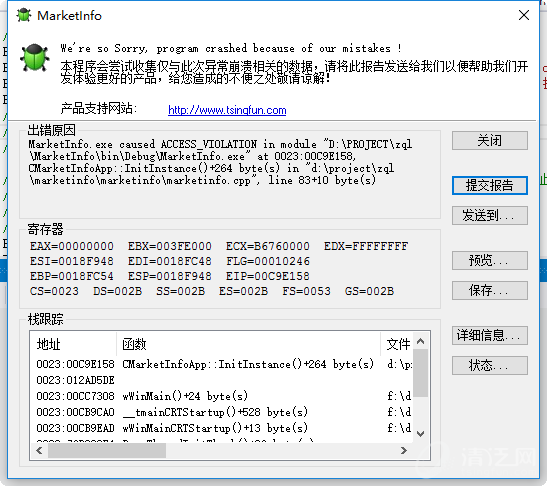Click the ES=002B segment value
This screenshot has height=486, width=547.
pyautogui.click(x=243, y=291)
